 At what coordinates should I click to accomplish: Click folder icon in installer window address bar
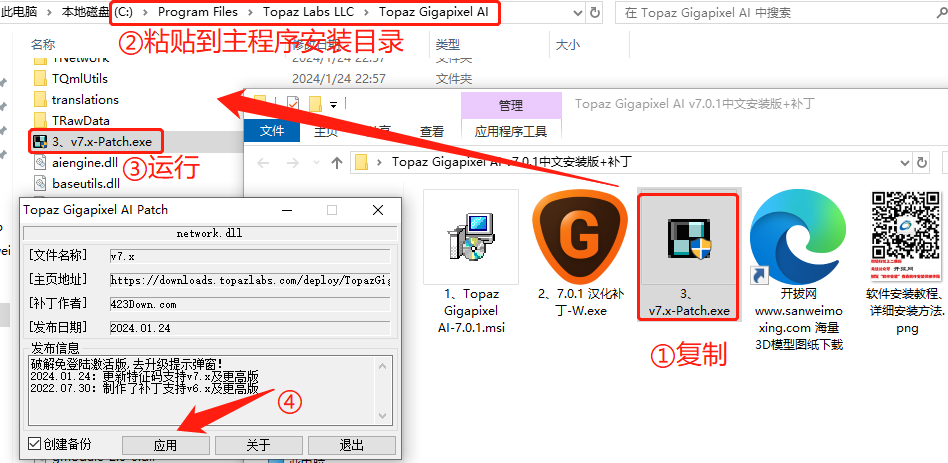click(x=362, y=162)
